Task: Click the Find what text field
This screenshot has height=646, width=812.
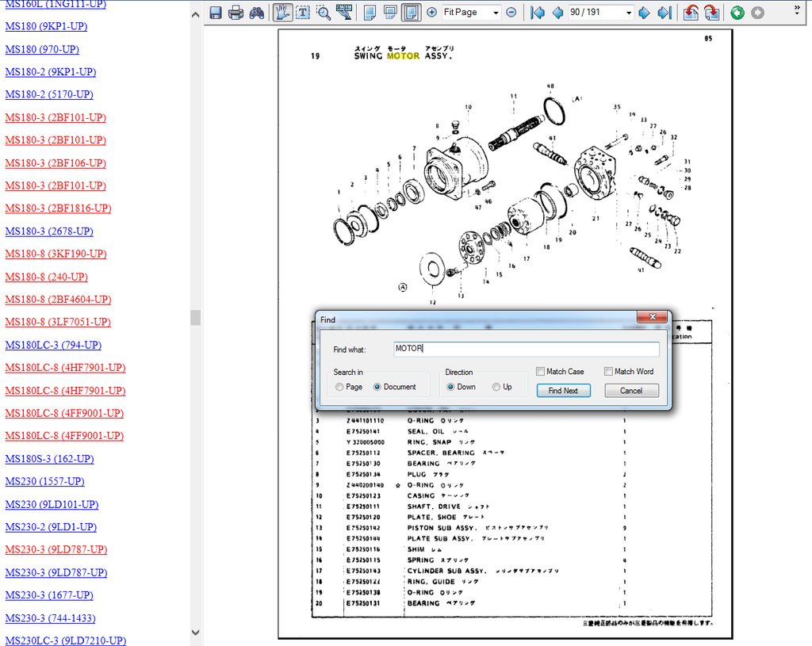Action: tap(526, 349)
